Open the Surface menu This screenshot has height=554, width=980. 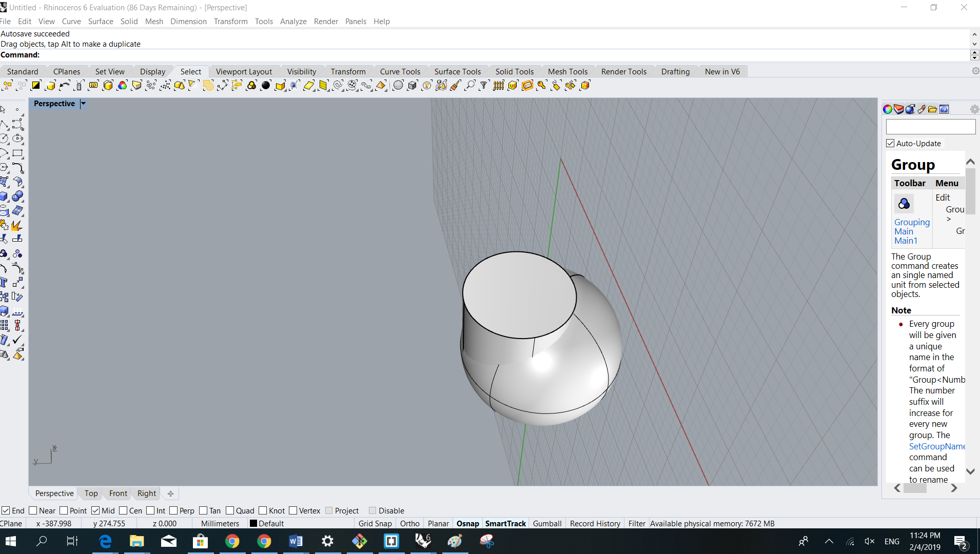point(101,22)
